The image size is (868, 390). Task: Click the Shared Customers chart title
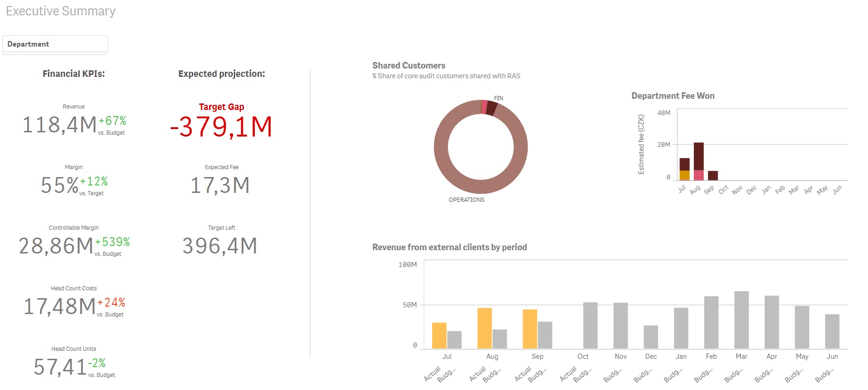tap(408, 66)
